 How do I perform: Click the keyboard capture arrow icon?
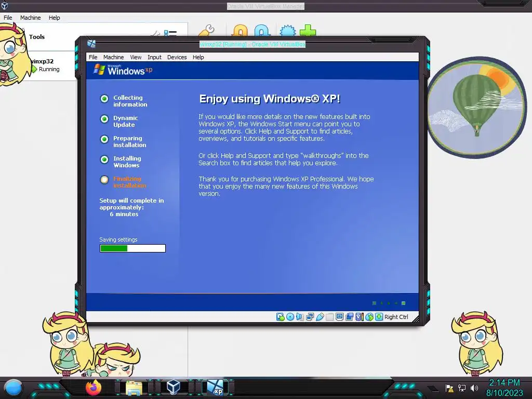tap(379, 317)
